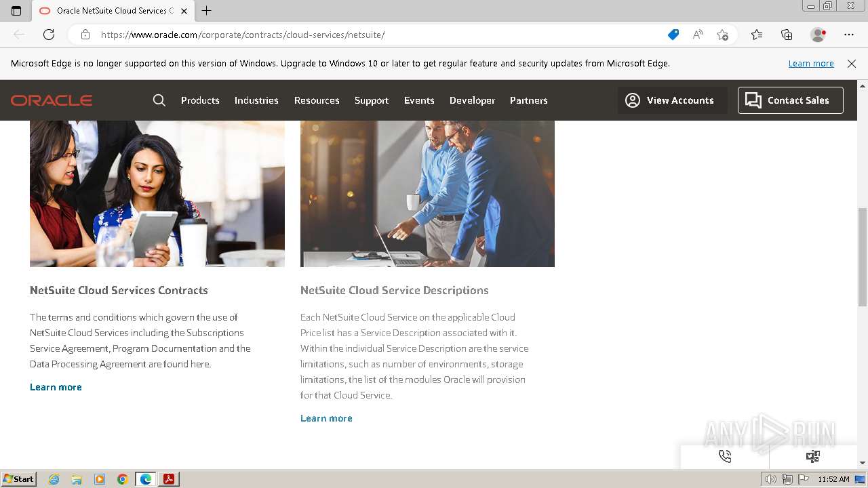Image resolution: width=868 pixels, height=488 pixels.
Task: Go back to previous page
Action: 19,35
